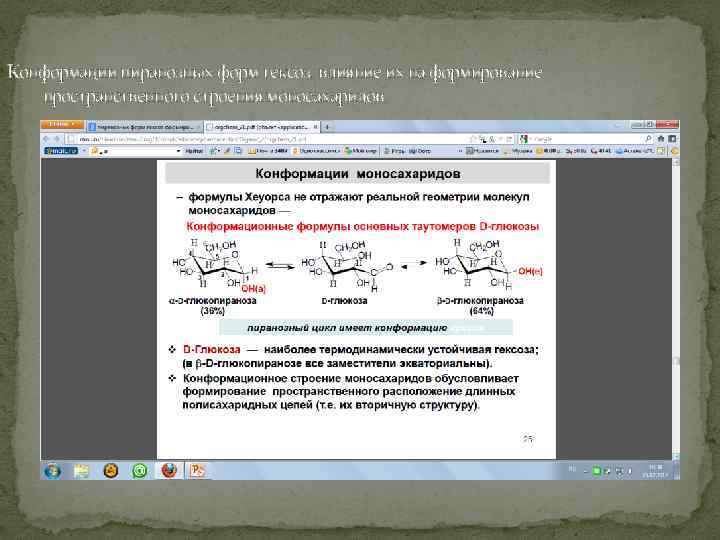Bookmark this page with the star icon
The width and height of the screenshot is (720, 540).
(x=473, y=139)
